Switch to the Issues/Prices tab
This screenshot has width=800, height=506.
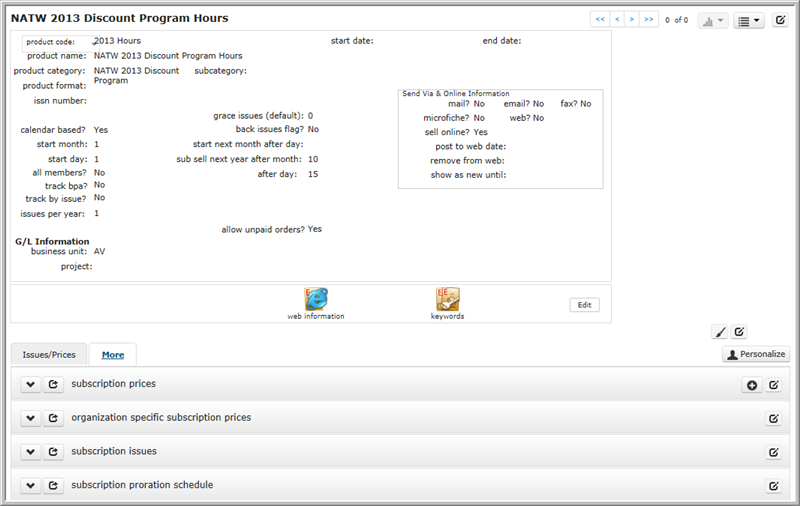pyautogui.click(x=49, y=355)
